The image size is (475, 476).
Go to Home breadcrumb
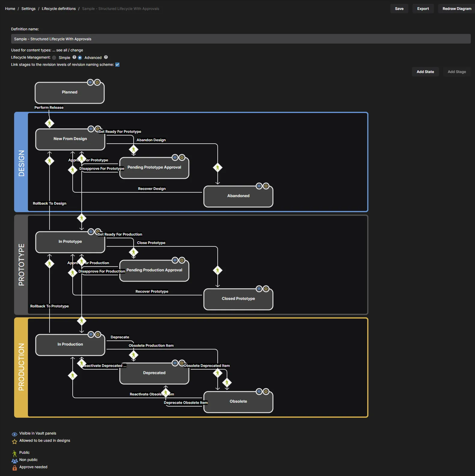[10, 9]
